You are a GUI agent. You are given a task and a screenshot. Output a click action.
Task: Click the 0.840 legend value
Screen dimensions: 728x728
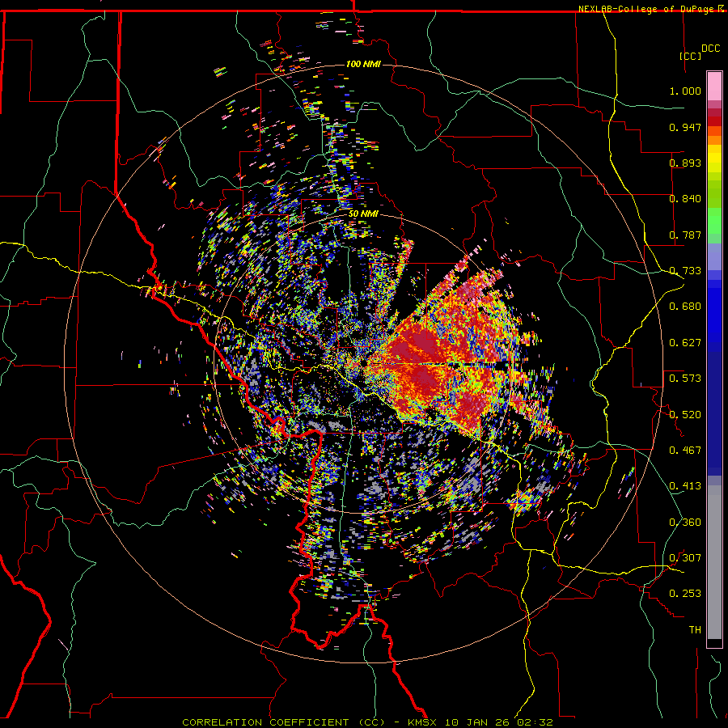click(x=685, y=199)
